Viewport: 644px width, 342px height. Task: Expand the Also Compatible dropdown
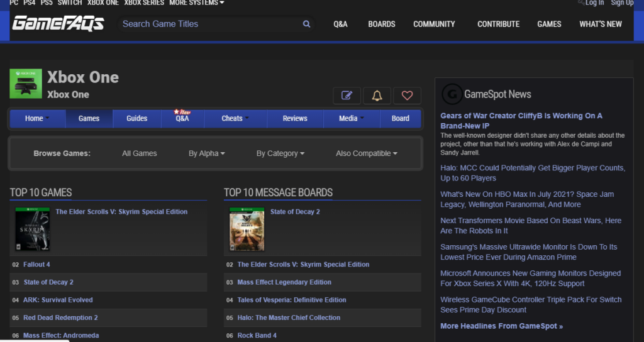click(367, 153)
